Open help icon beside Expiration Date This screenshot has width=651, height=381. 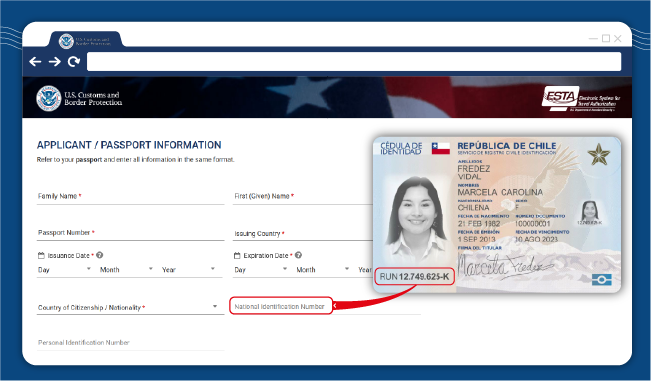point(298,255)
